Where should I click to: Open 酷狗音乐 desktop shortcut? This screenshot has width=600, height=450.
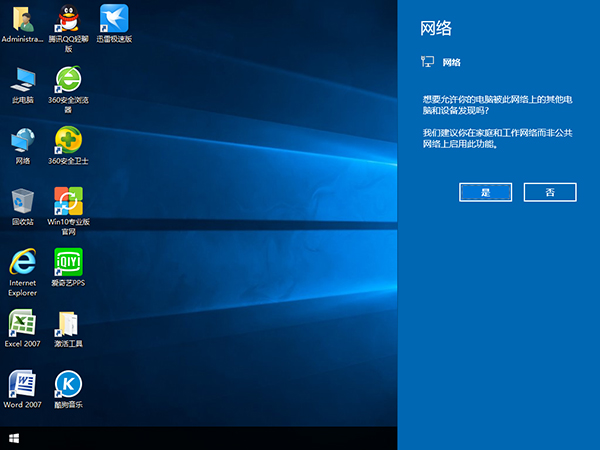tap(68, 384)
